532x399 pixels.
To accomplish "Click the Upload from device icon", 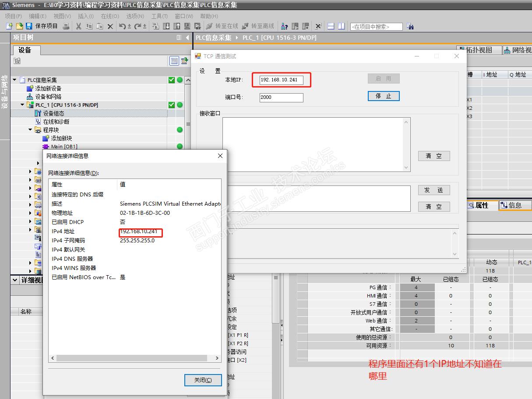I will pos(177,26).
